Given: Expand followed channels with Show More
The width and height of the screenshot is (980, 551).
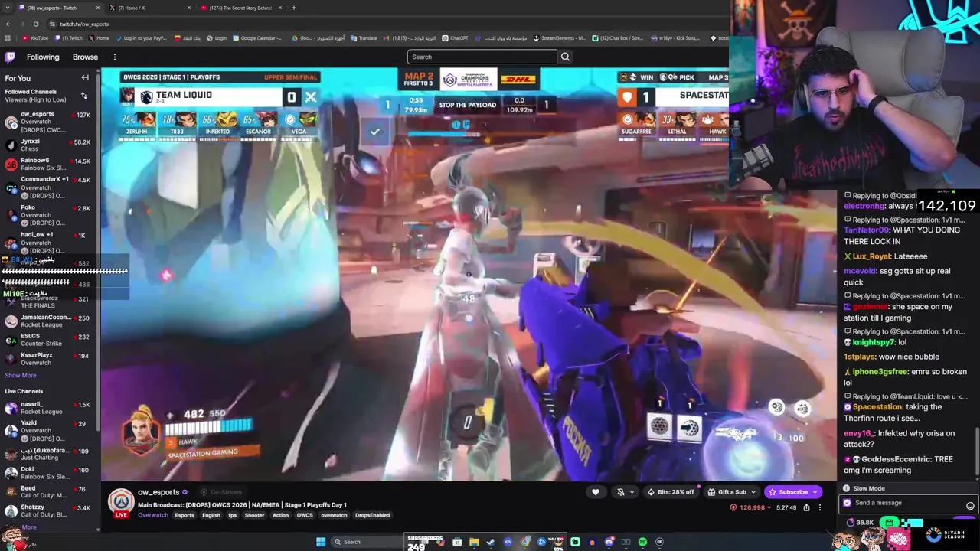Looking at the screenshot, I should tap(21, 375).
